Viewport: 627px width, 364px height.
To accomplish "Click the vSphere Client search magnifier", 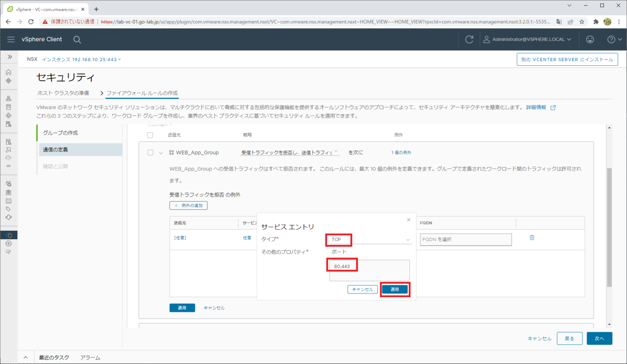I will tap(77, 39).
